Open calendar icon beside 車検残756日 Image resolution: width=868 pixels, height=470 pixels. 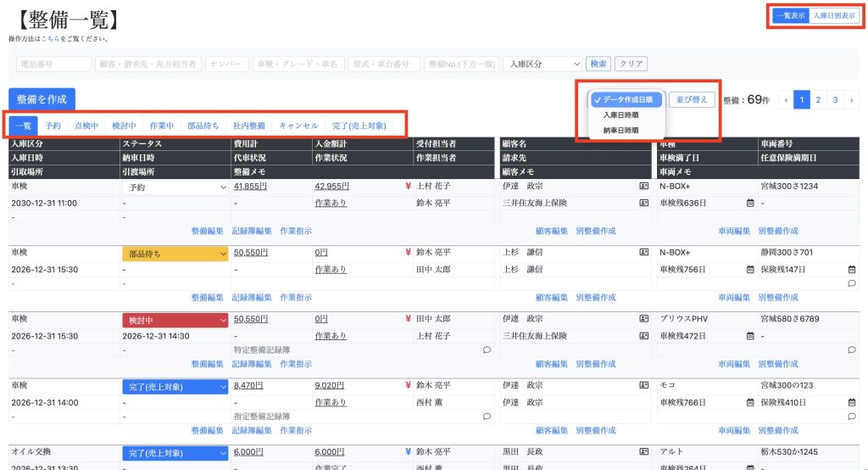pos(750,270)
